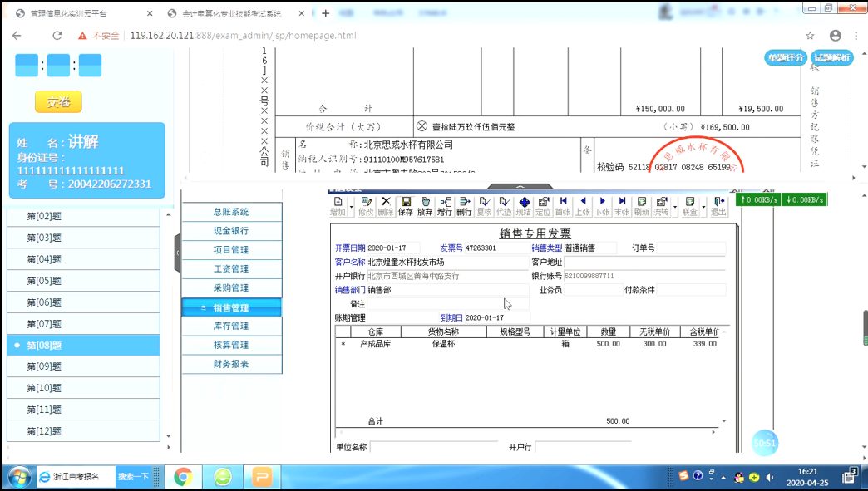Switch to 管理信息化实训云平台 browser tab

coord(83,13)
